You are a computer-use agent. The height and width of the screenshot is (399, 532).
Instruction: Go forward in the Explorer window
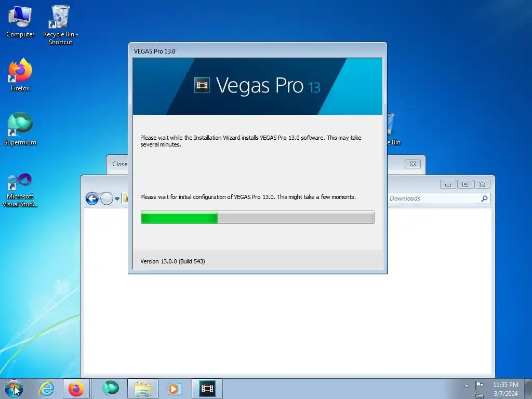[107, 198]
